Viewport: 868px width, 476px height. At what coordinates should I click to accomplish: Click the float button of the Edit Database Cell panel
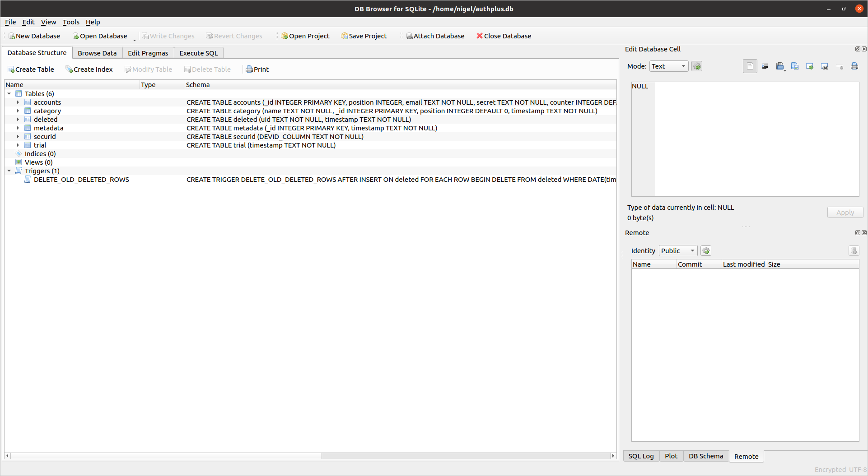pos(858,49)
